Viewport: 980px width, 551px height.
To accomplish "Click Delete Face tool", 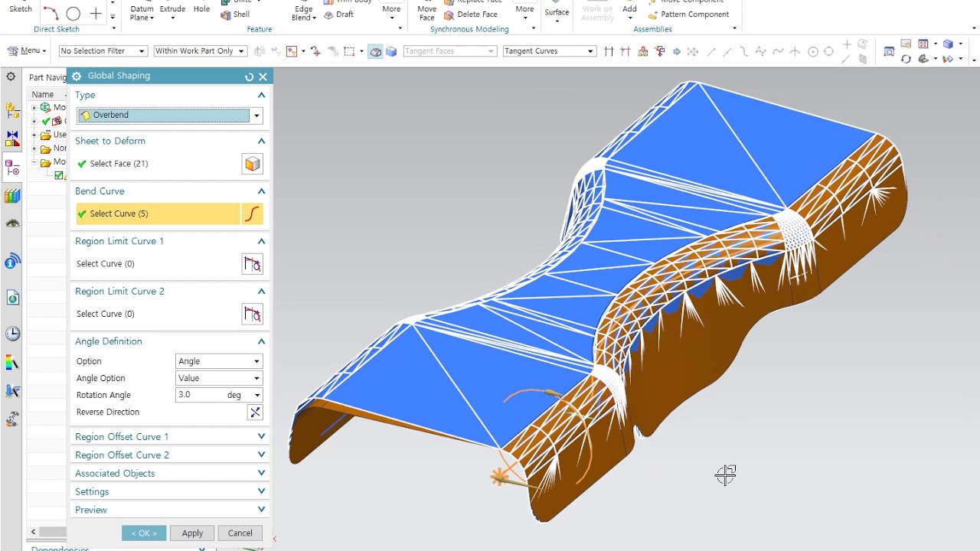I will coord(471,15).
